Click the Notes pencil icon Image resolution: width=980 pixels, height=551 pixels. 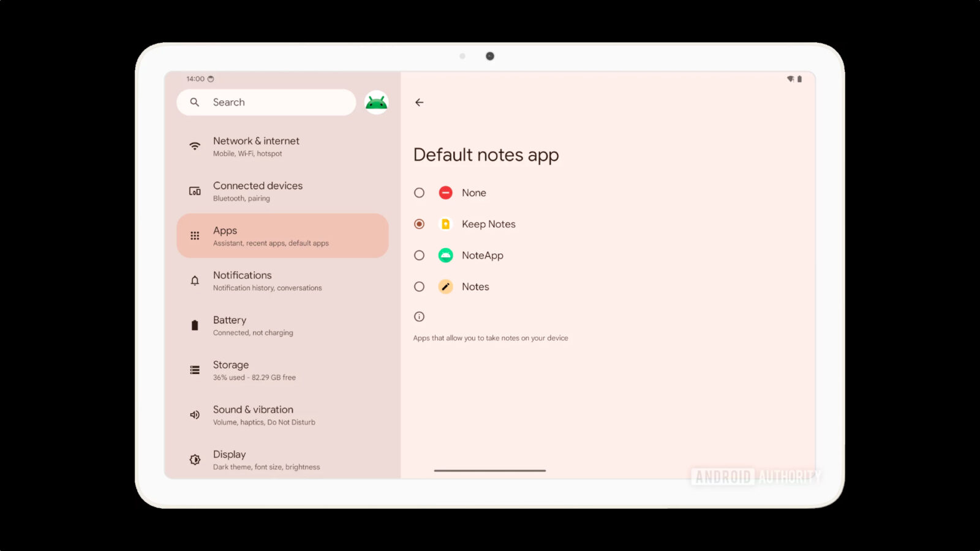click(445, 286)
